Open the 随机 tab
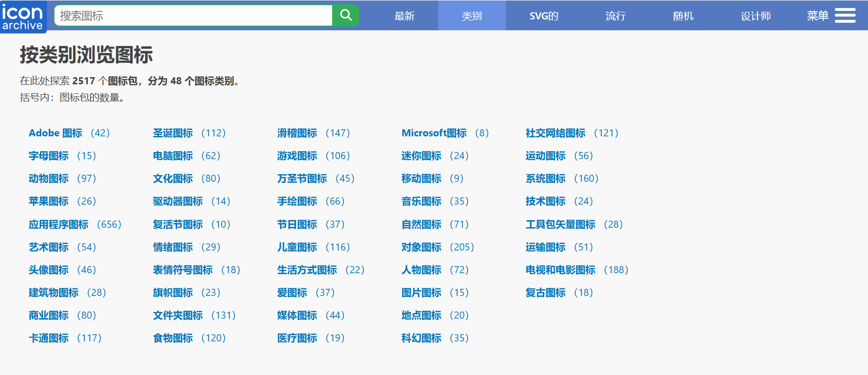Viewport: 868px width, 375px height. [683, 16]
